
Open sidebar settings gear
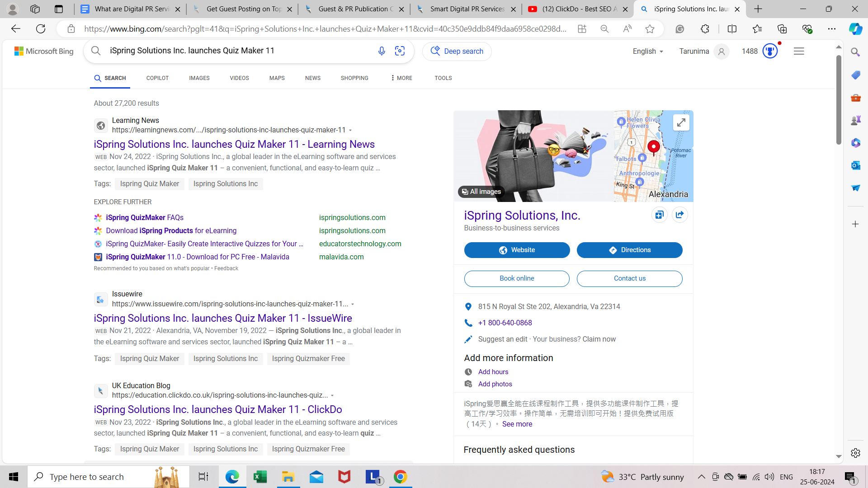(855, 453)
